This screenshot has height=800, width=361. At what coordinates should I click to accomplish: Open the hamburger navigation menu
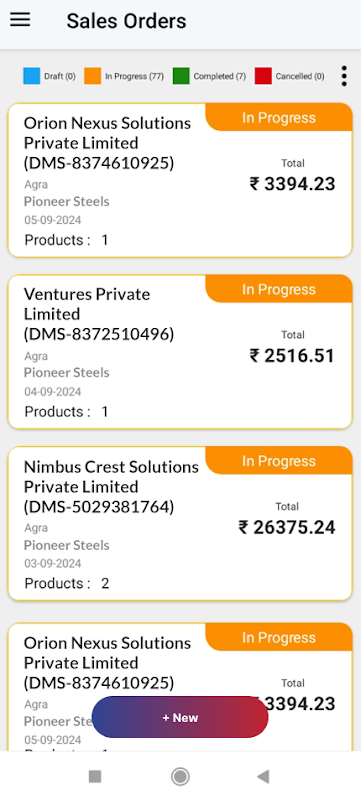20,20
